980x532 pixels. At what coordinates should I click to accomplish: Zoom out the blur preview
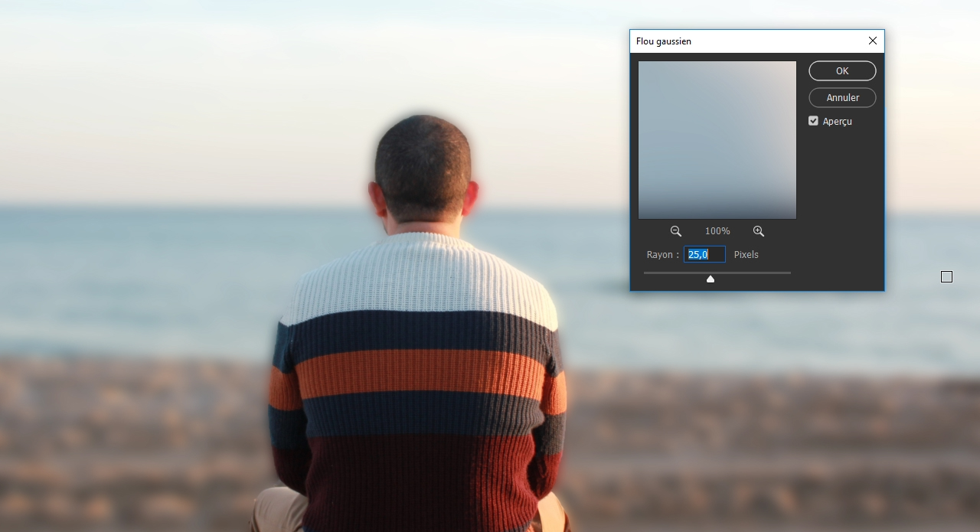(x=676, y=231)
